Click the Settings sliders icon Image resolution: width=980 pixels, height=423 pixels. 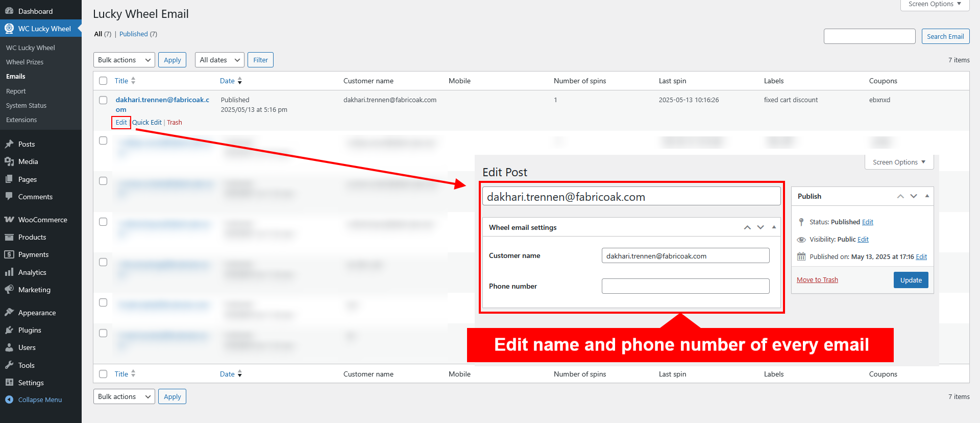[9, 383]
